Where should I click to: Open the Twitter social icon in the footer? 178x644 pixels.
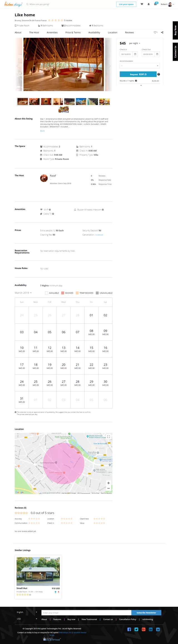pyautogui.click(x=136, y=629)
